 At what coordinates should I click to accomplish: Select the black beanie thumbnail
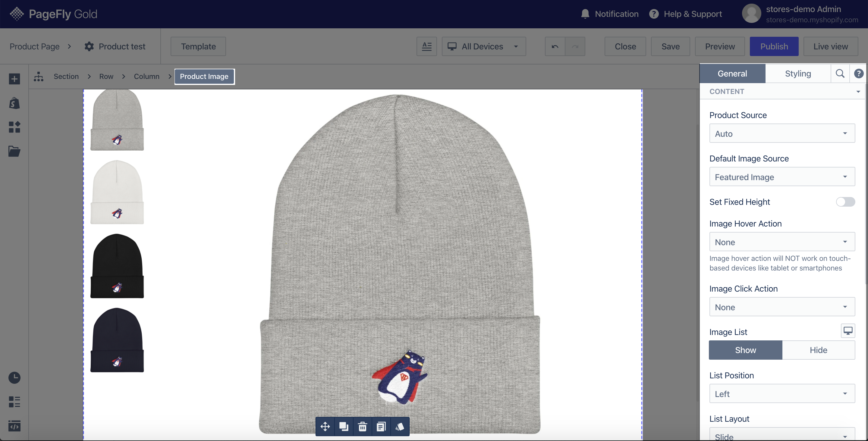pyautogui.click(x=117, y=266)
